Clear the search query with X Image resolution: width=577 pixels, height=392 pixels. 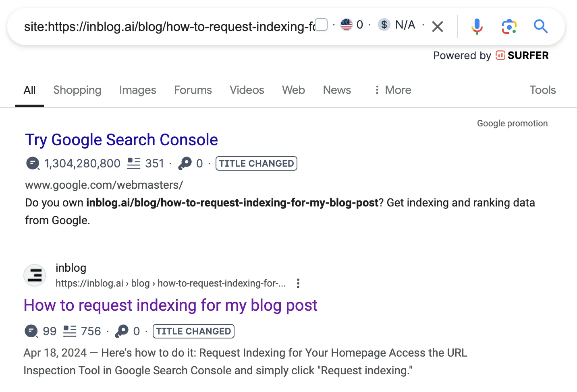click(438, 27)
